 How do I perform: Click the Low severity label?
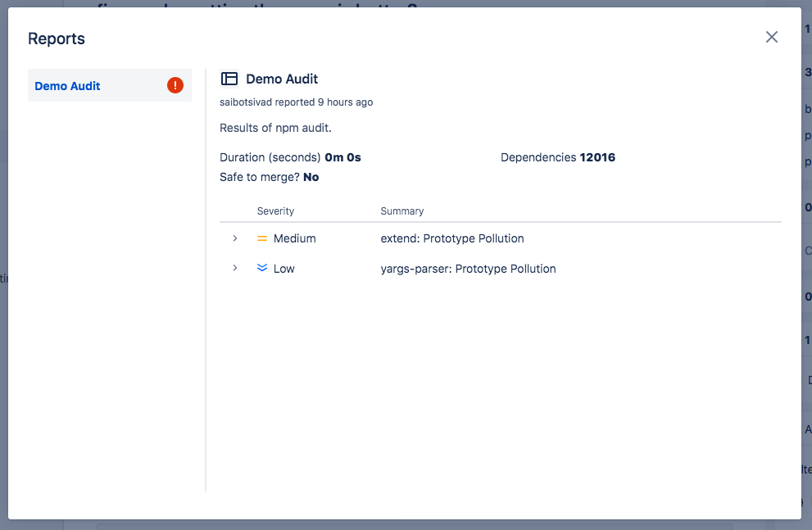[x=284, y=269]
